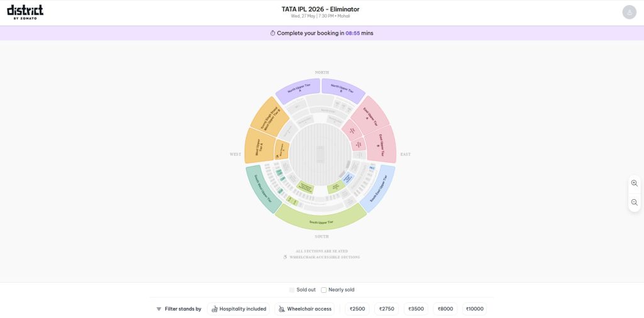Click the WEST compass label

[235, 154]
